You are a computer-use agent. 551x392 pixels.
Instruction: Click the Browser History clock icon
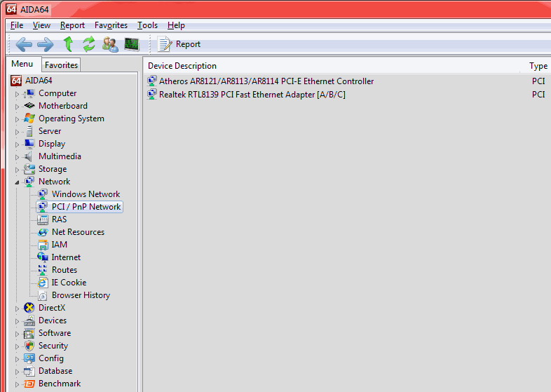click(43, 295)
